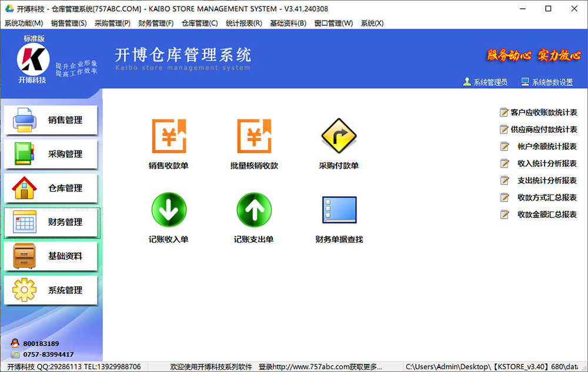The height and width of the screenshot is (372, 588).
Task: Maximize the Kaibo window
Action: pos(548,9)
